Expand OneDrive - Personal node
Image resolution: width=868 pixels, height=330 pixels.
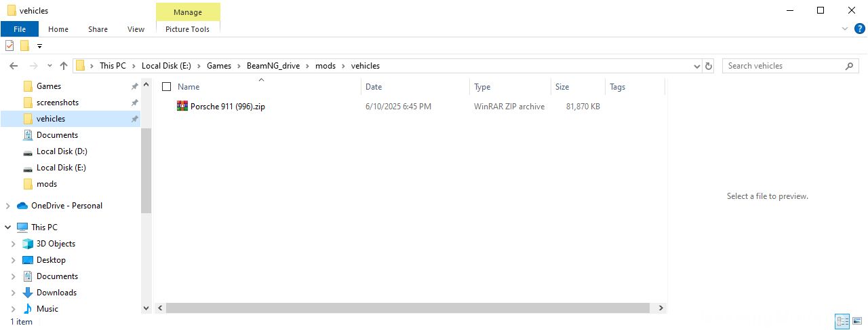pos(7,206)
